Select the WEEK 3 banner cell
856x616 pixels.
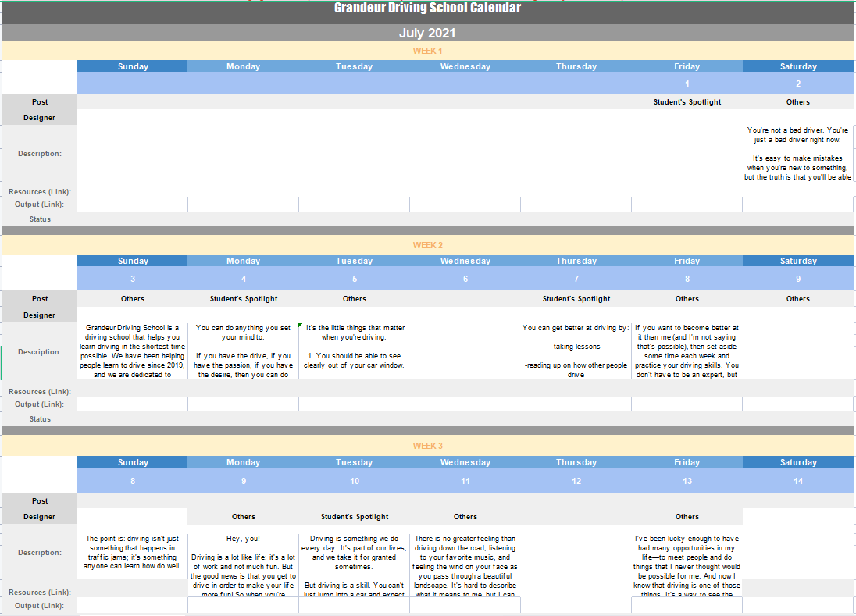427,446
